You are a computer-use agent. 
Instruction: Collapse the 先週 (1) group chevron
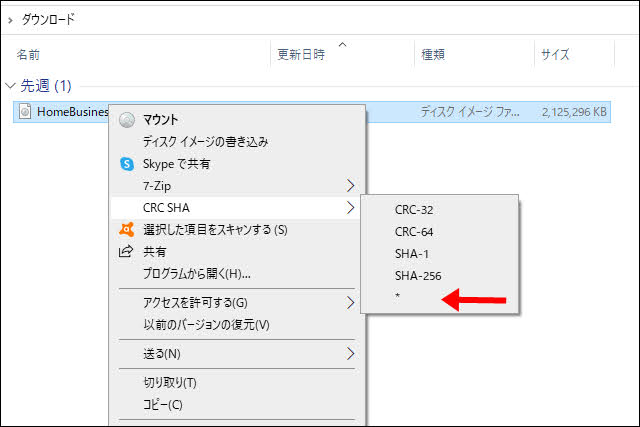[10, 86]
